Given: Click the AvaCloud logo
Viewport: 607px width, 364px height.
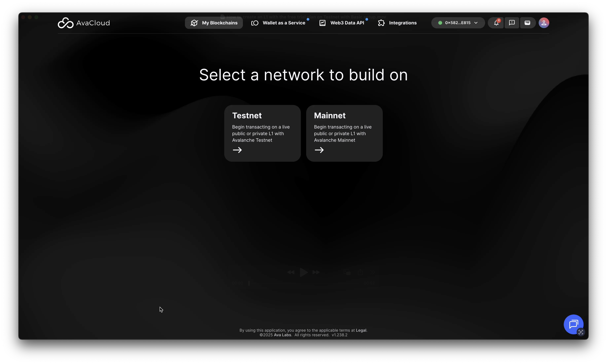Looking at the screenshot, I should tap(84, 23).
